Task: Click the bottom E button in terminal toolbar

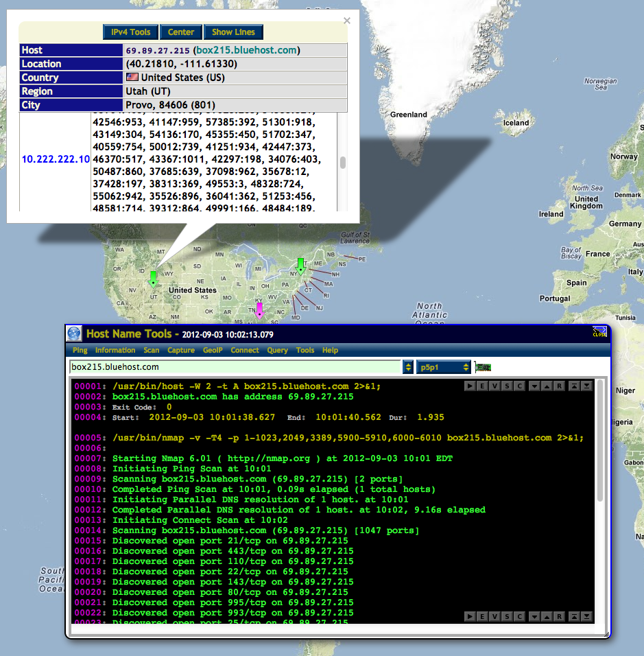Action: [x=482, y=616]
